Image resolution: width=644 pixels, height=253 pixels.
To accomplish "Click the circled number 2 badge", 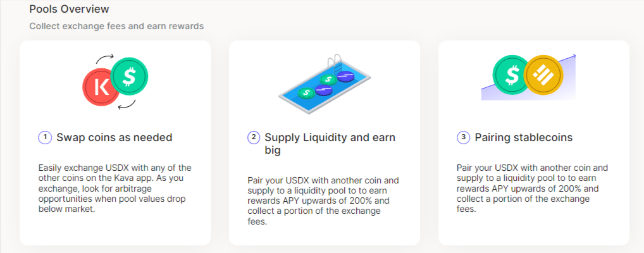I will tap(254, 137).
